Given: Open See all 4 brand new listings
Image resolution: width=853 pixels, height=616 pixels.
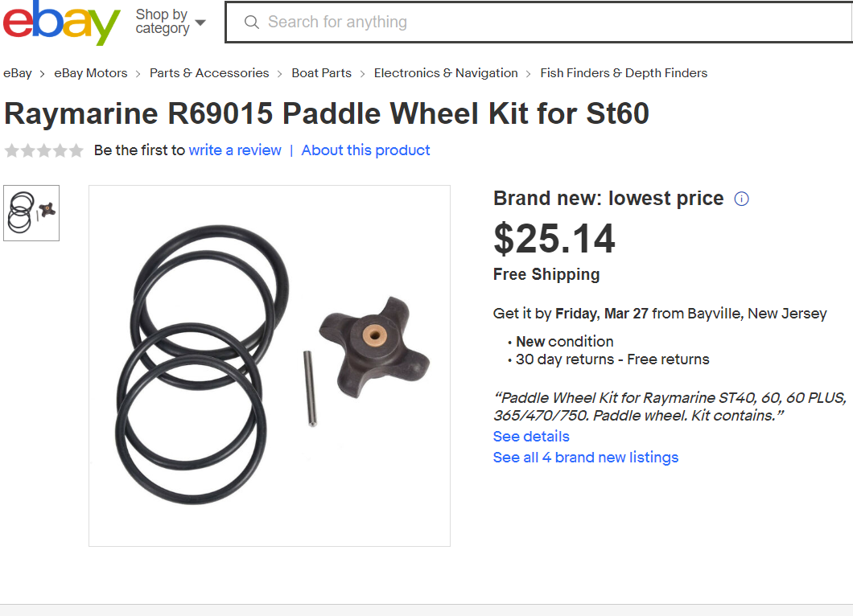Looking at the screenshot, I should pyautogui.click(x=586, y=458).
